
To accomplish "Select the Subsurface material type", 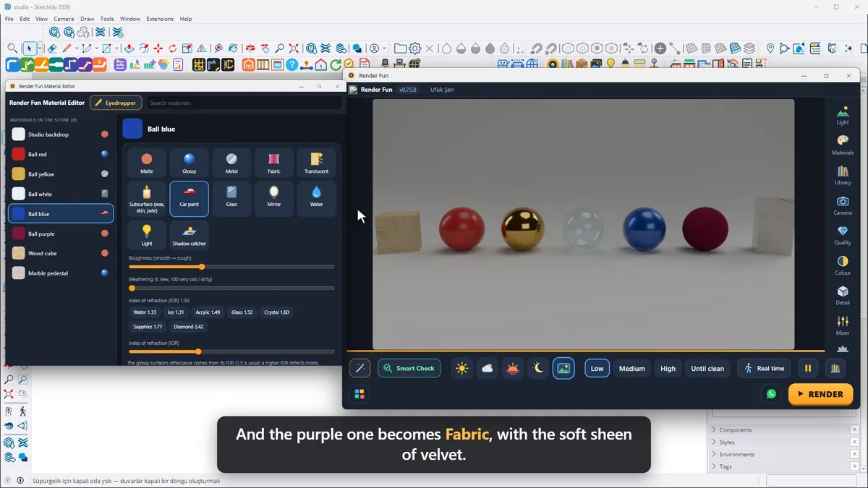I will tap(147, 199).
